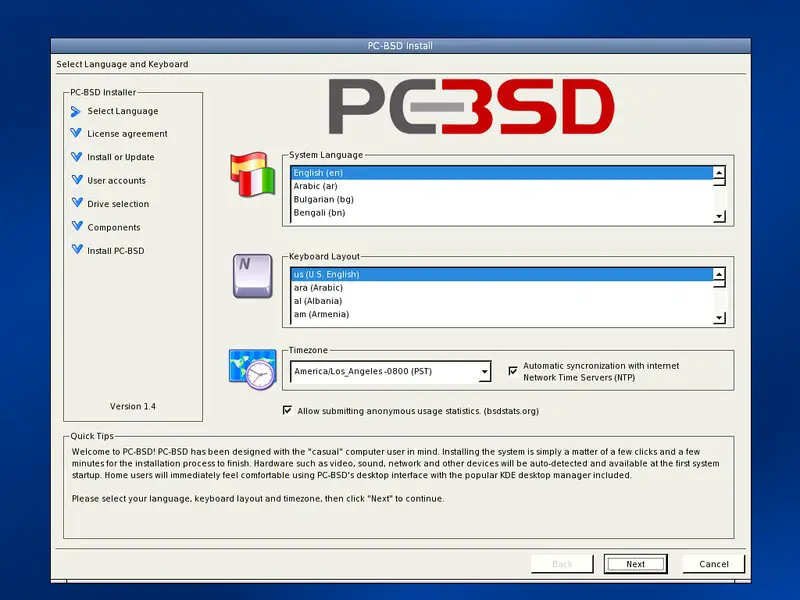Select the Components step

(x=113, y=228)
